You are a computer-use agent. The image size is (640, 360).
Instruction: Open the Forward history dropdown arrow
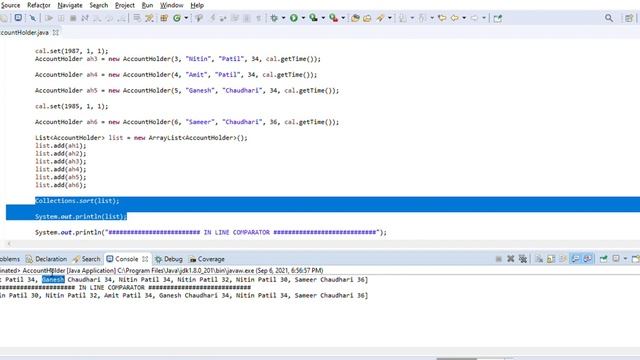tap(484, 18)
